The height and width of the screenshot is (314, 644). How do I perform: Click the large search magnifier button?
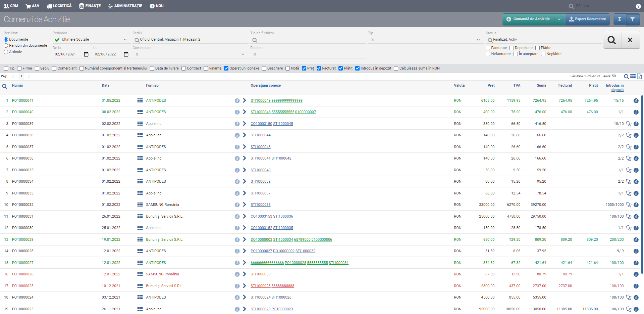tap(612, 40)
